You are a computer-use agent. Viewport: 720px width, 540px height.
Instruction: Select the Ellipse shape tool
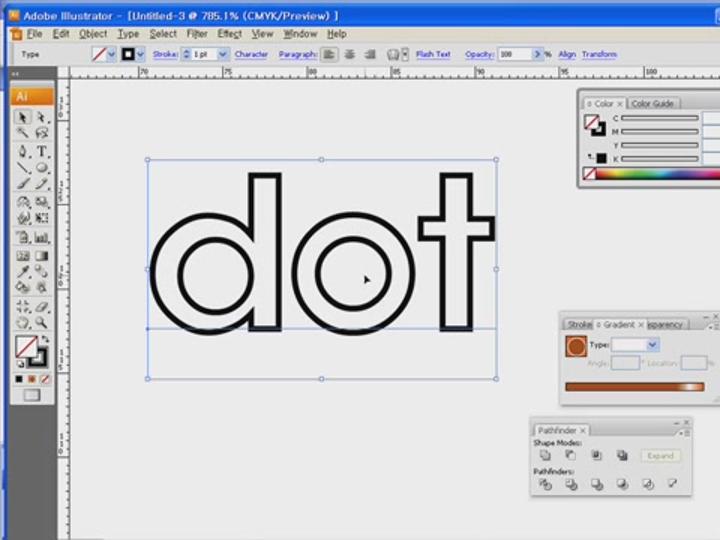pos(41,168)
